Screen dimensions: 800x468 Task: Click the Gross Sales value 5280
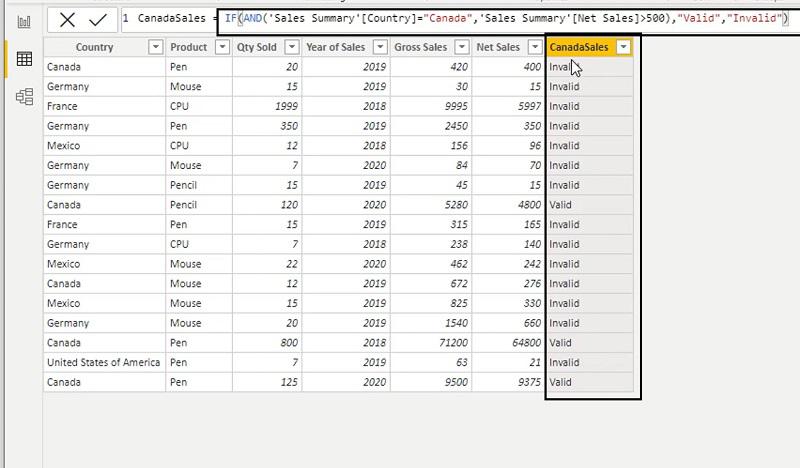pos(456,205)
